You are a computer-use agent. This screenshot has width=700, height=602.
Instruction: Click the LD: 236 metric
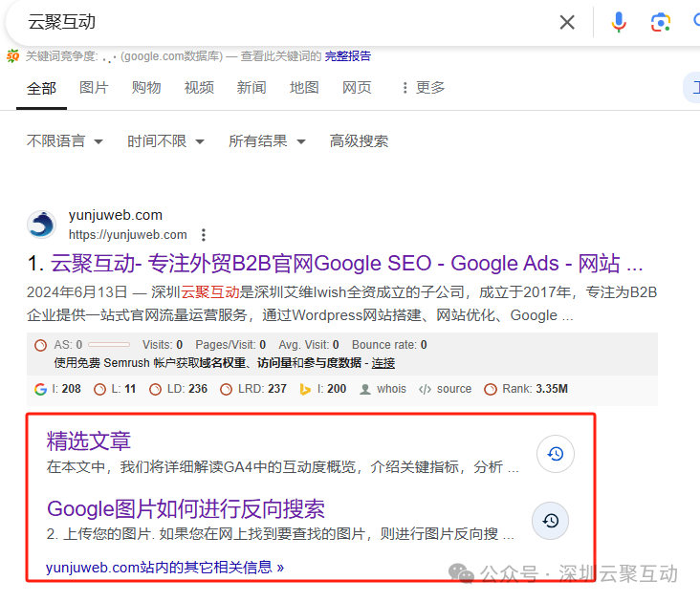(179, 389)
